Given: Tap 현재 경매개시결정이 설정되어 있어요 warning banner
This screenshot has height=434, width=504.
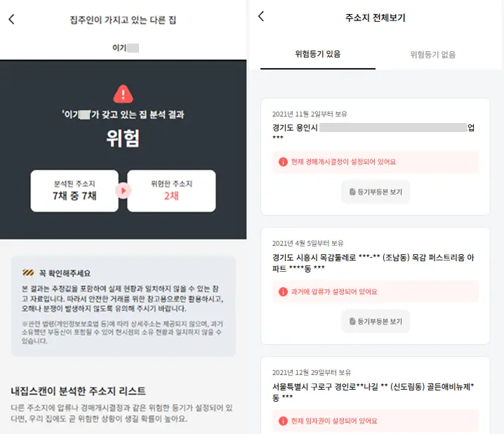Looking at the screenshot, I should [376, 162].
